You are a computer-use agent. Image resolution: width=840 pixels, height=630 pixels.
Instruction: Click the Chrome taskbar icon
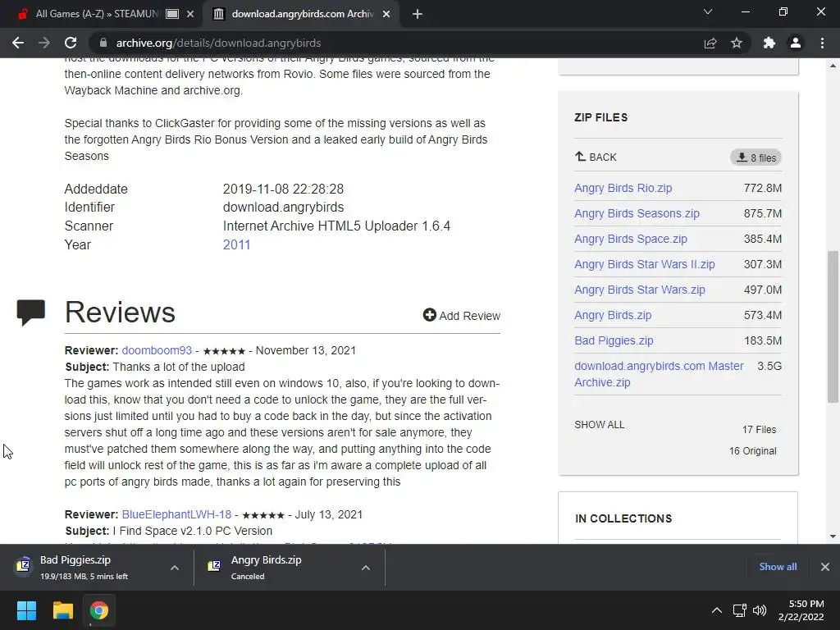98,610
